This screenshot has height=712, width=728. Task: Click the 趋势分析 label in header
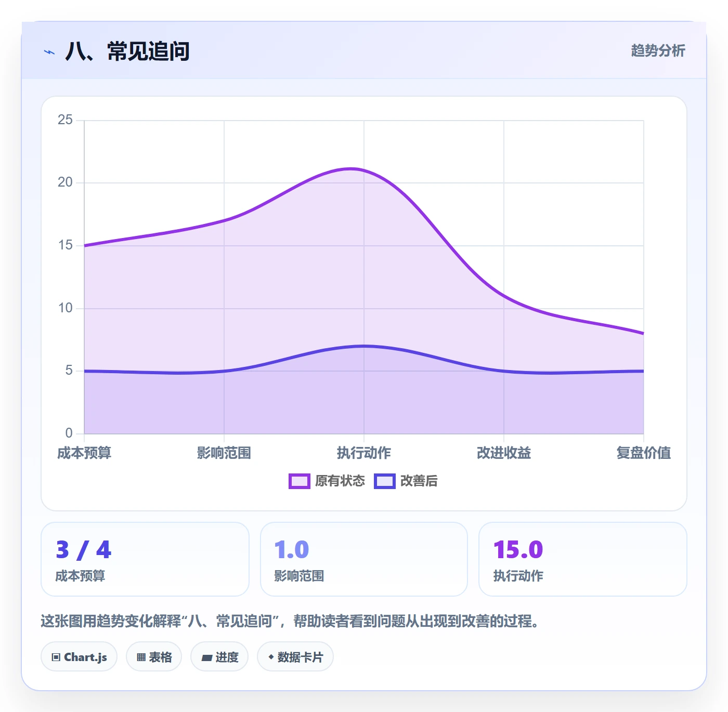[x=658, y=51]
